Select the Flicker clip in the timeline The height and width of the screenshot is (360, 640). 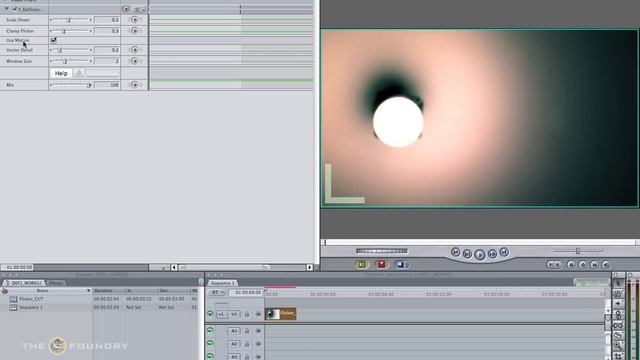tap(280, 313)
